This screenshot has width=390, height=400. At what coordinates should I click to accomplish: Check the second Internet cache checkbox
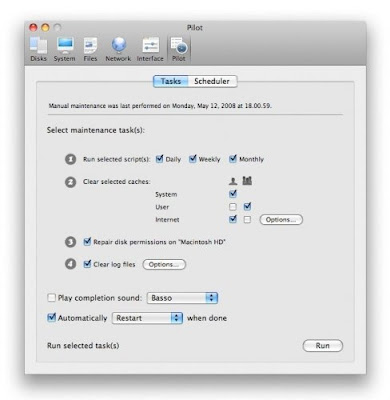click(x=247, y=220)
